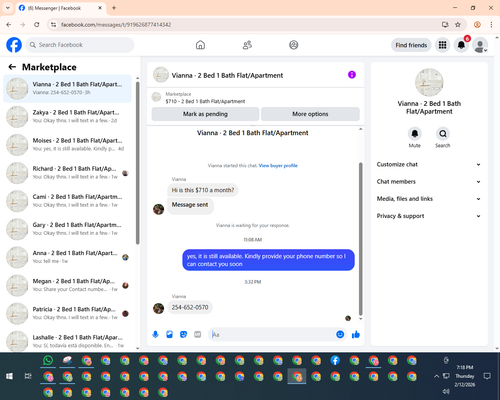Attach a file or photo icon

170,334
